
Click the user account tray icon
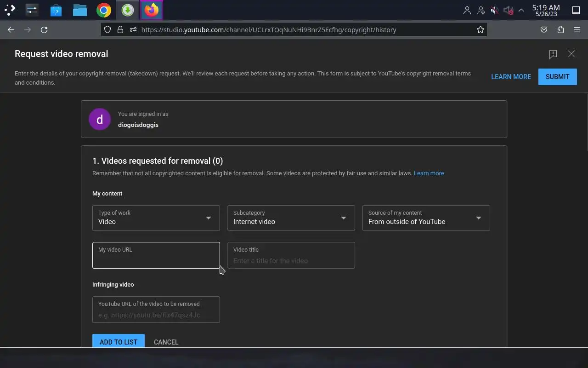[x=467, y=10]
